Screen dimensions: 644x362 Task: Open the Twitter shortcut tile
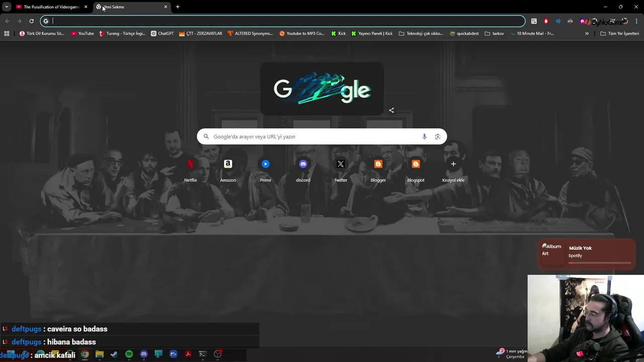[x=341, y=170]
